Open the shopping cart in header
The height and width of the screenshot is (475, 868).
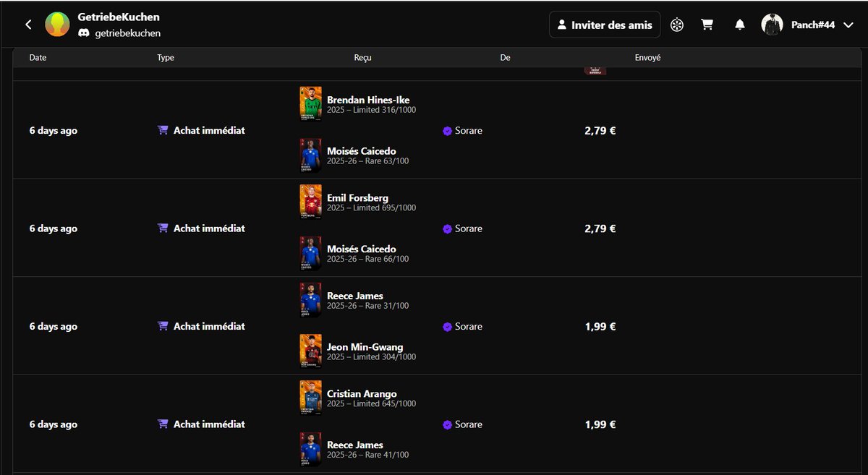(x=707, y=25)
